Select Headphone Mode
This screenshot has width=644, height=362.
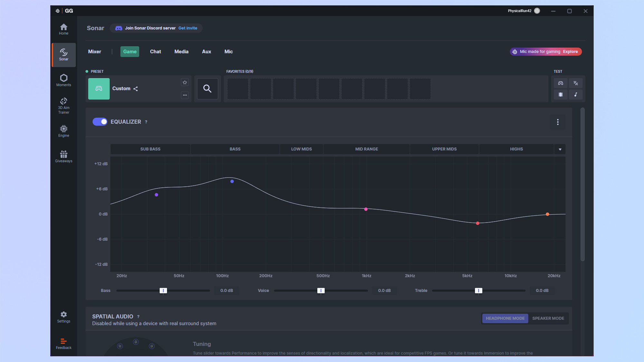[x=505, y=318]
